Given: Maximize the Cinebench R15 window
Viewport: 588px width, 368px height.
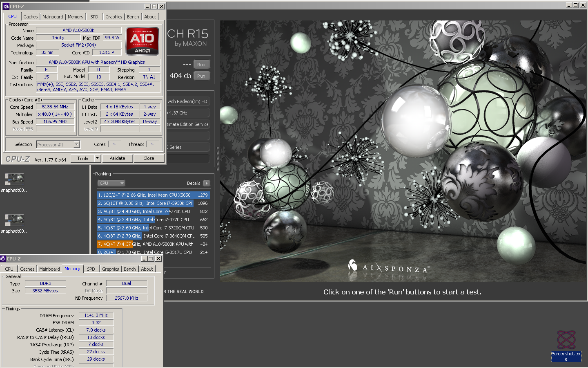Looking at the screenshot, I should pos(575,5).
